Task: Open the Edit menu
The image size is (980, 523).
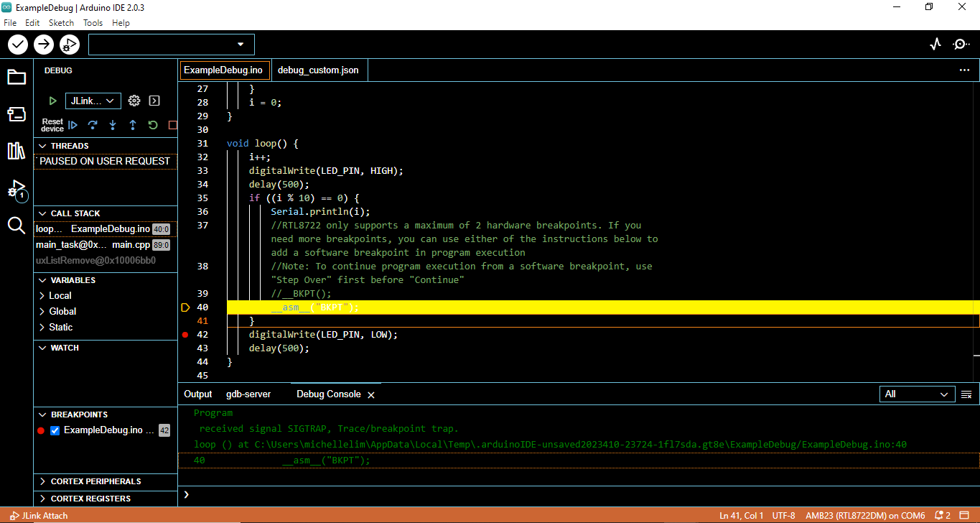Action: coord(32,23)
